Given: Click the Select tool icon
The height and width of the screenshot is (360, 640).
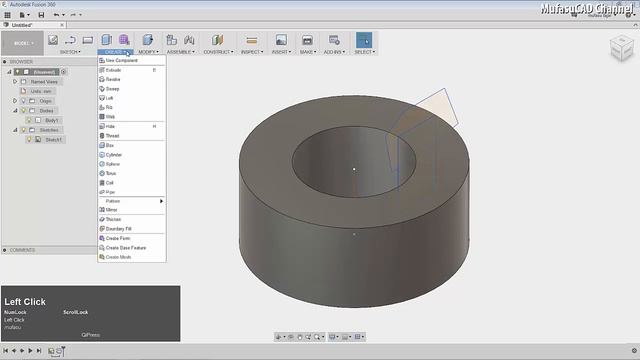Looking at the screenshot, I should 364,40.
